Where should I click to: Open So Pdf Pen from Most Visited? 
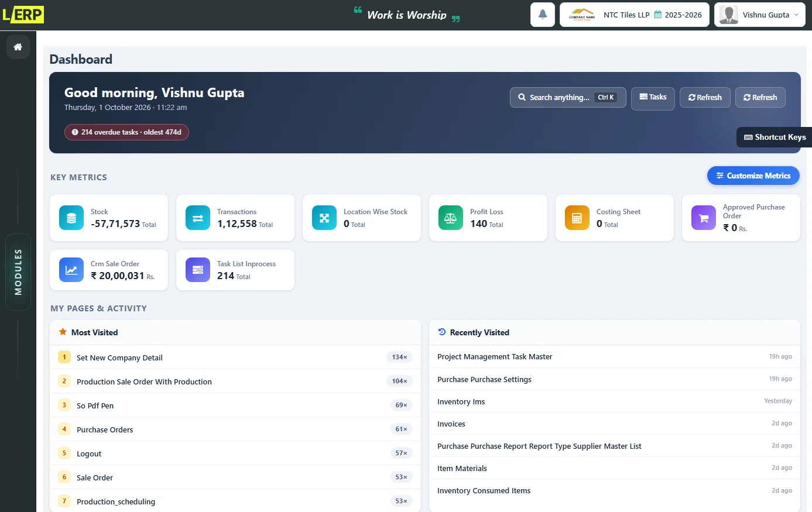point(235,406)
